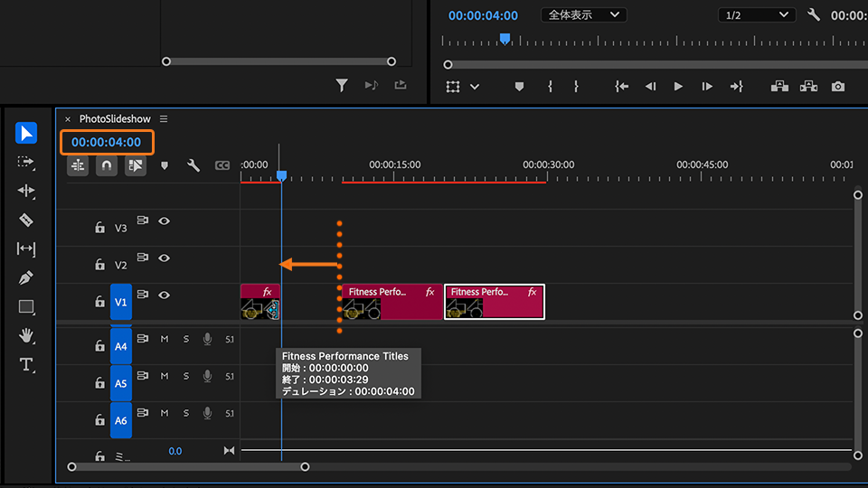The width and height of the screenshot is (868, 488).
Task: Click master track go-to-end icon
Action: point(229,450)
